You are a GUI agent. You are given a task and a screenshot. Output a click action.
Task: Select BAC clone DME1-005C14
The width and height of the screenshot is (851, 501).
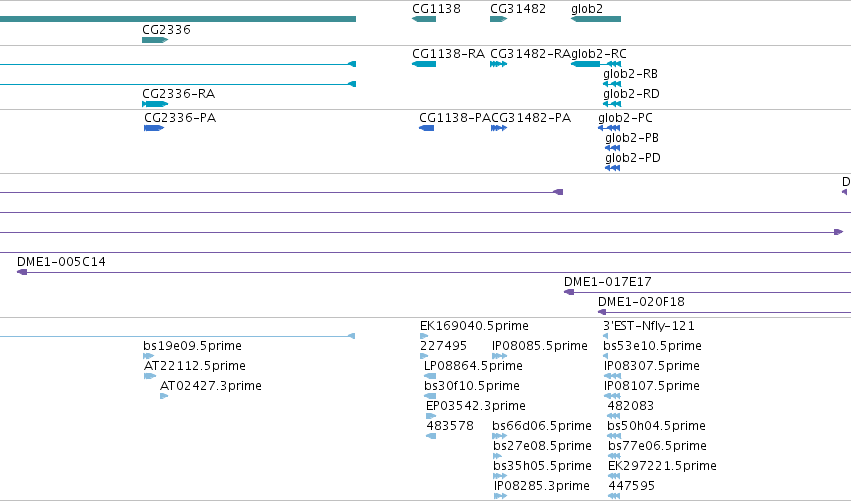[x=434, y=272]
